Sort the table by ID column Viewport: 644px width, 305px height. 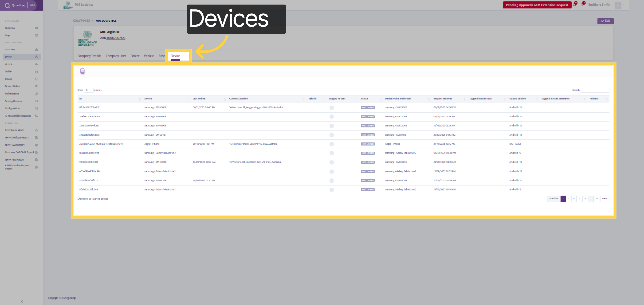[110, 99]
